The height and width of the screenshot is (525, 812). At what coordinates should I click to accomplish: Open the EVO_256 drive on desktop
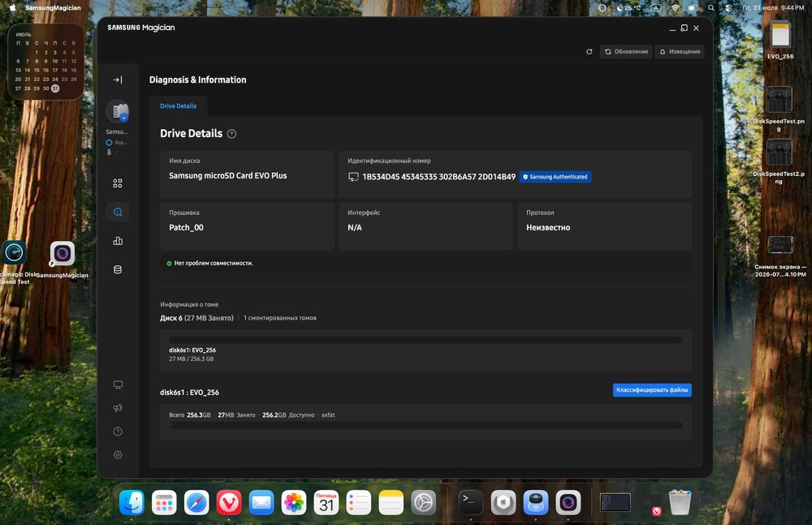coord(780,40)
